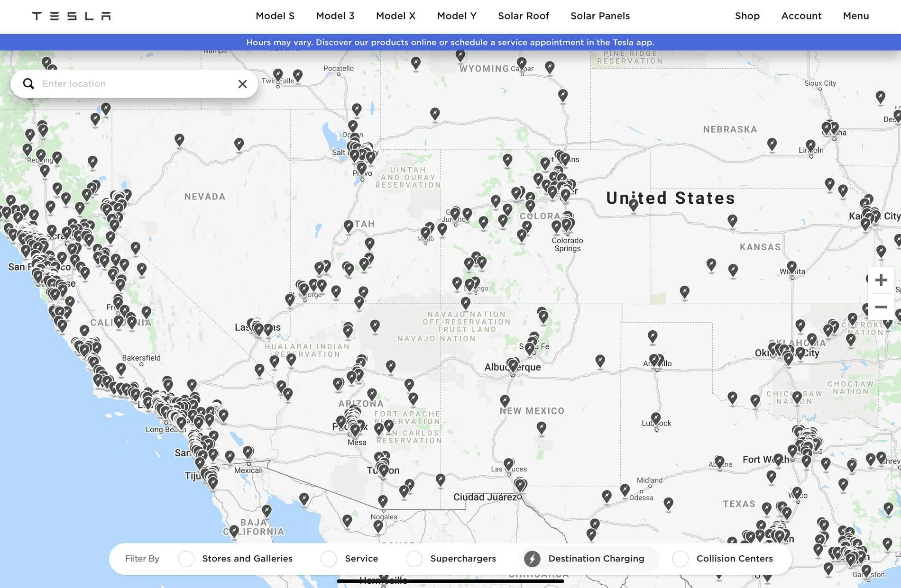
Task: Open the charger pin at Abilene
Action: (719, 462)
